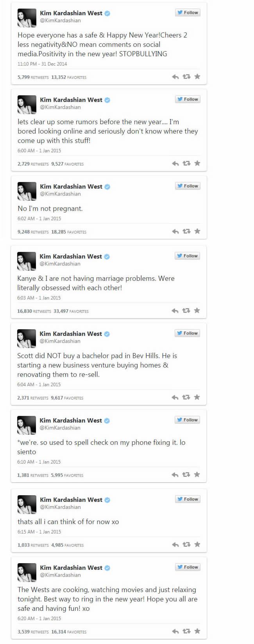The width and height of the screenshot is (254, 644).
Task: Open the 11:10 PM - 31 Dec 2014 timestamp
Action: (x=42, y=64)
